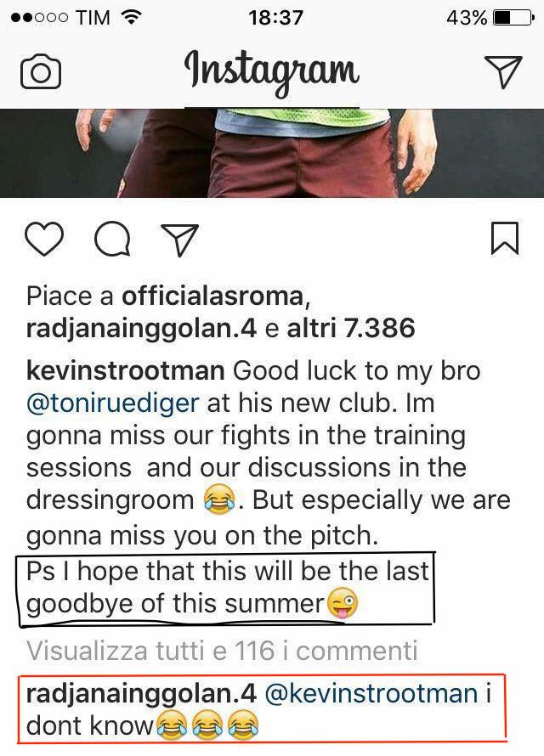Tap the 18:37 status bar clock
544x756 pixels.
[275, 18]
